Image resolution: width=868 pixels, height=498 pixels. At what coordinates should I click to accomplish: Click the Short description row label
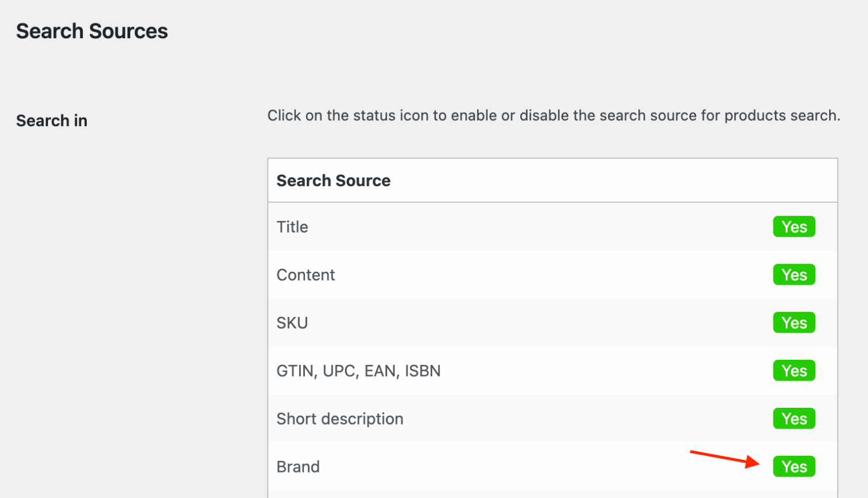click(340, 418)
